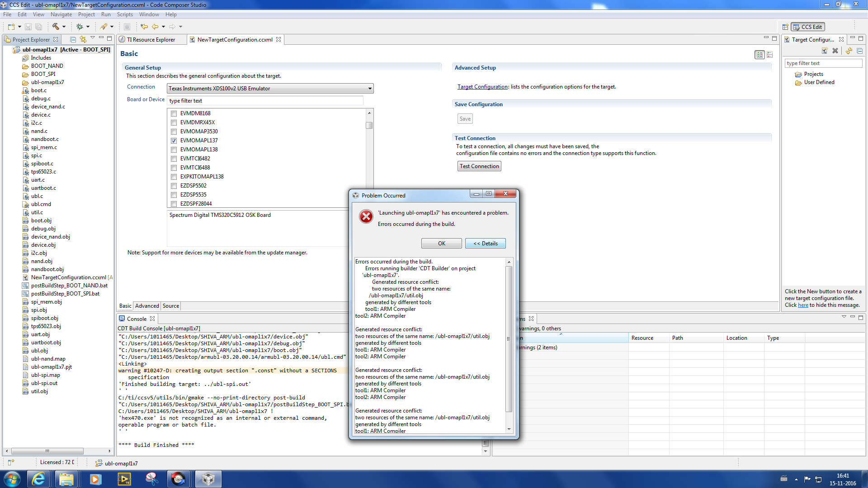Image resolution: width=868 pixels, height=488 pixels.
Task: Toggle Link with Editor in Project Explorer
Action: point(83,39)
